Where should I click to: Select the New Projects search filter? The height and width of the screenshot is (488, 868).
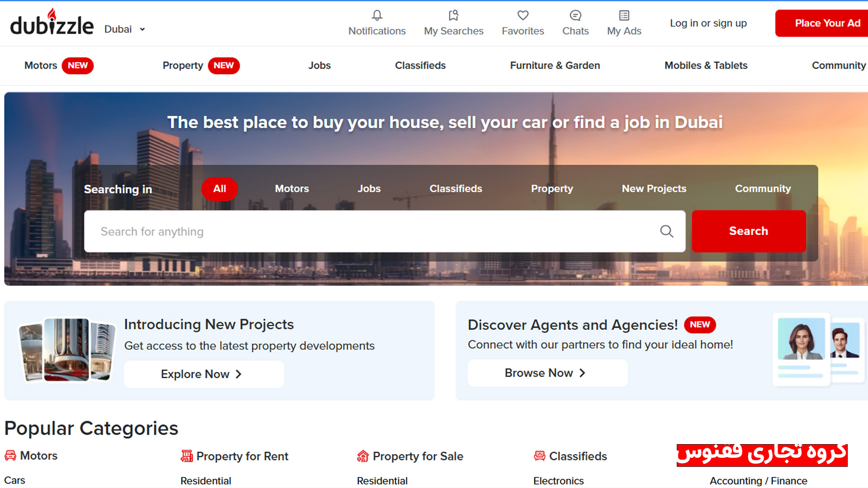coord(654,189)
